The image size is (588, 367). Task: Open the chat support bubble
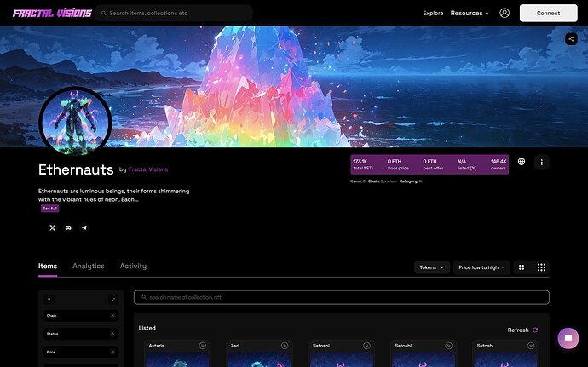(568, 338)
